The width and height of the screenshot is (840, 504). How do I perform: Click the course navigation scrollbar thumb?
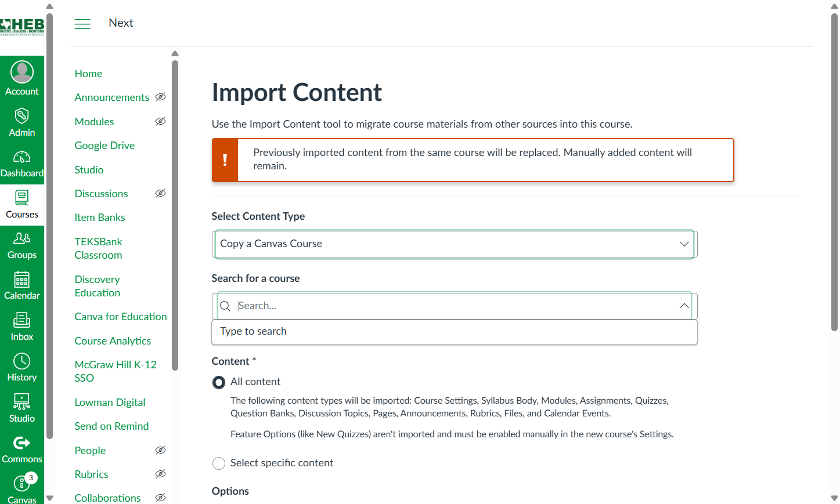[x=175, y=215]
